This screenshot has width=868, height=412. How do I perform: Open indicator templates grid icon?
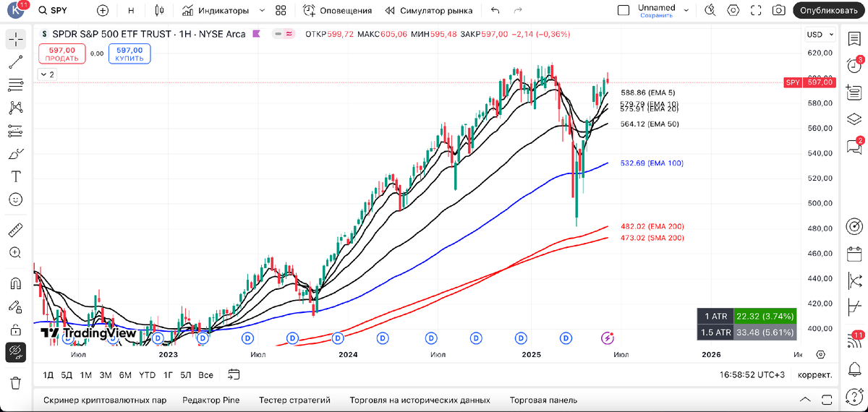coord(281,11)
